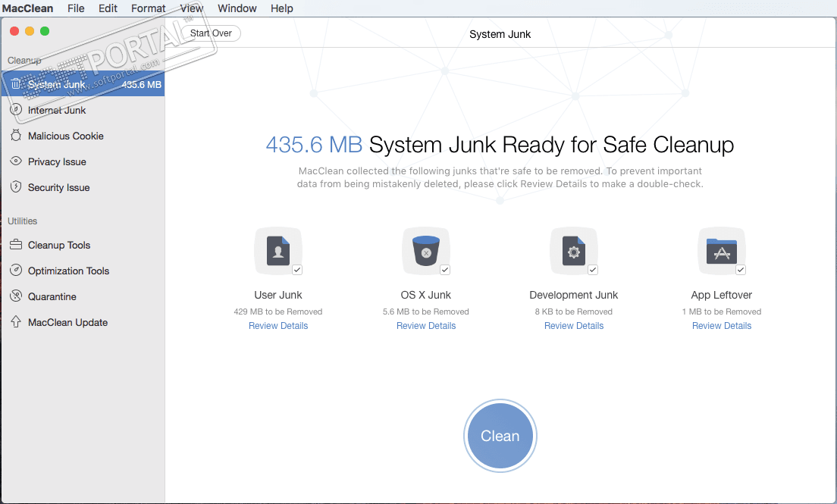Open the Quarantine label in sidebar
The width and height of the screenshot is (837, 504).
[x=52, y=296]
